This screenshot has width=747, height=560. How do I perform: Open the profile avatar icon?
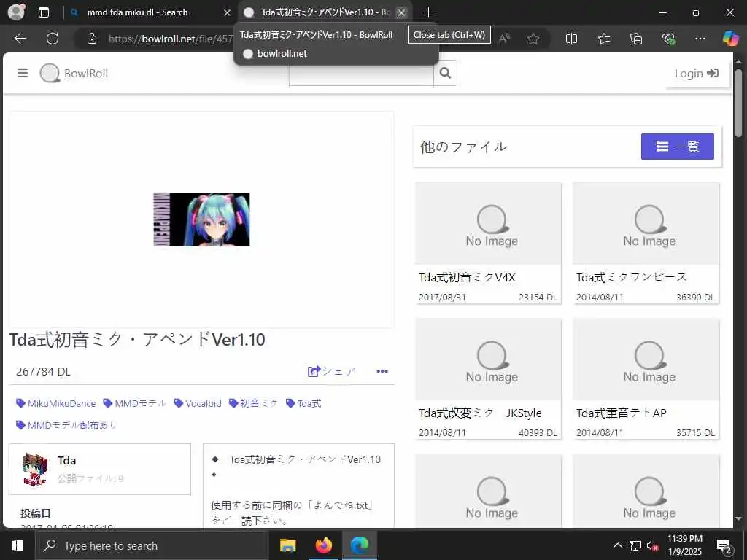16,12
